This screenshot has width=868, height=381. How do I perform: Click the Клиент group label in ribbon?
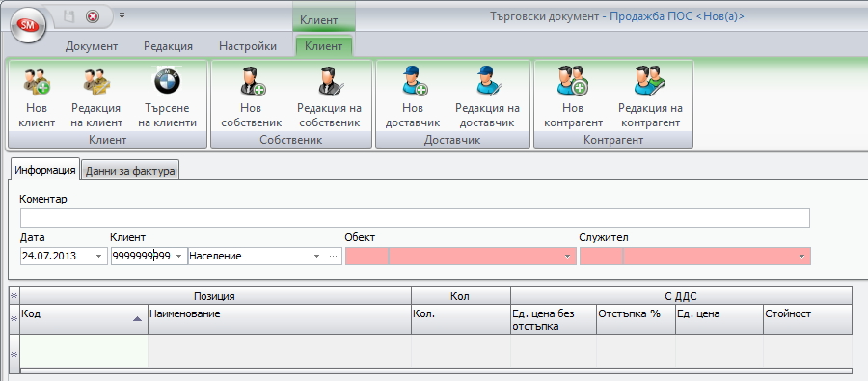(107, 140)
